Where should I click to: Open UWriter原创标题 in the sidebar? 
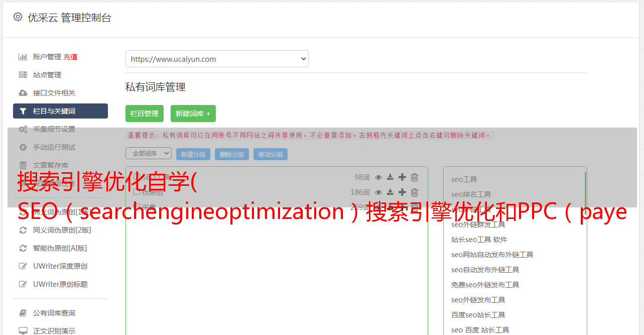click(x=60, y=284)
